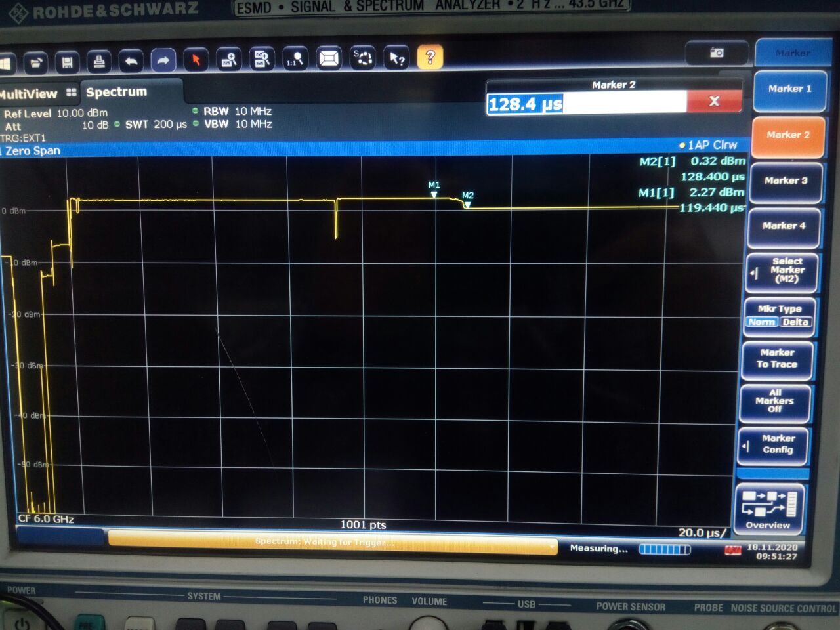Click the Ref Level 10.00 dBm setting

pyautogui.click(x=55, y=113)
